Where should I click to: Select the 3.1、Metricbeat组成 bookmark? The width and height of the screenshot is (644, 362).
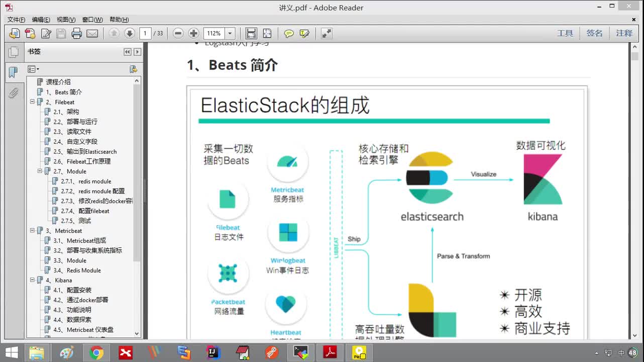79,241
